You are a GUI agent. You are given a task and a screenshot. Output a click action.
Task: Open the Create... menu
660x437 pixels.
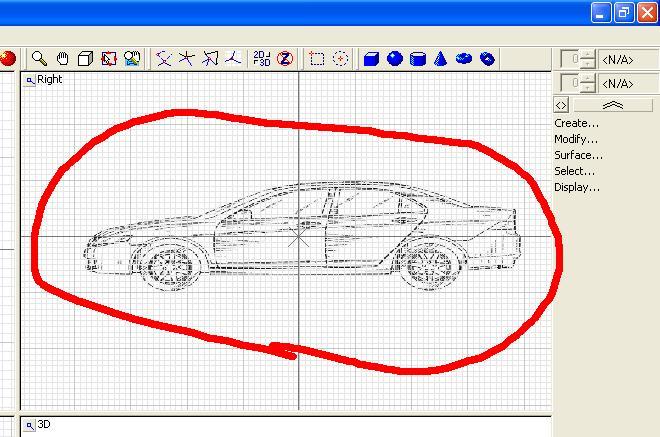click(x=576, y=123)
